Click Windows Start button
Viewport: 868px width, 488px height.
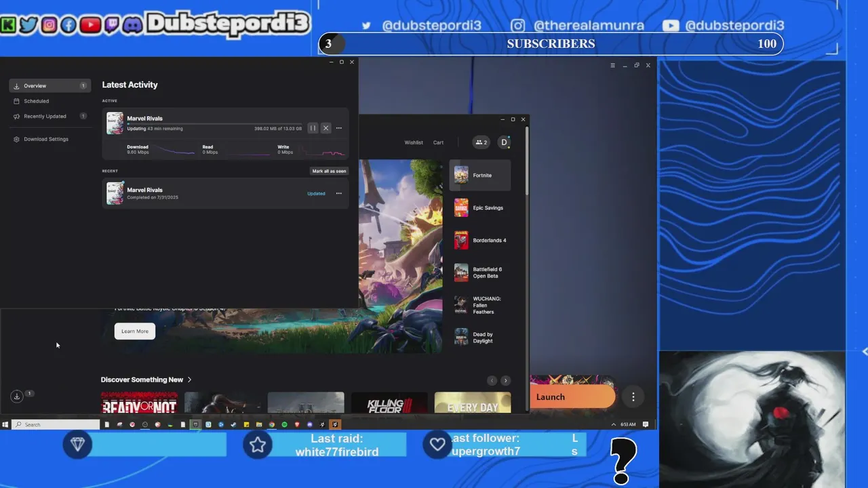[5, 424]
